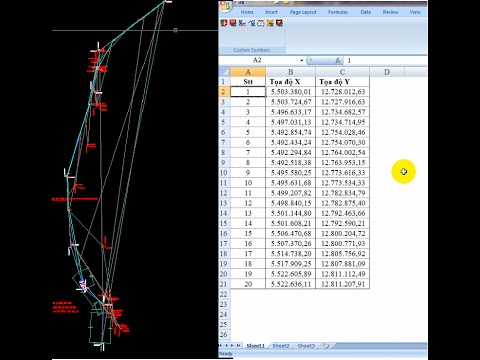Viewport: 480px width, 360px height.
Task: Select cell containing 12.727.916,63
Action: (342, 102)
